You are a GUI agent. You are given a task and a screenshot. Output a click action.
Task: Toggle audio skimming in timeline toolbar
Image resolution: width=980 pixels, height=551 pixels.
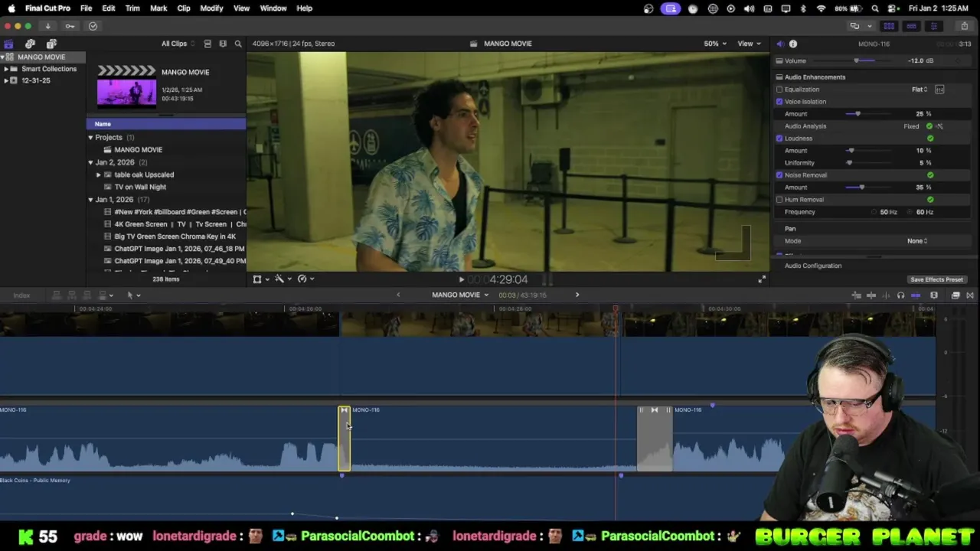(886, 295)
